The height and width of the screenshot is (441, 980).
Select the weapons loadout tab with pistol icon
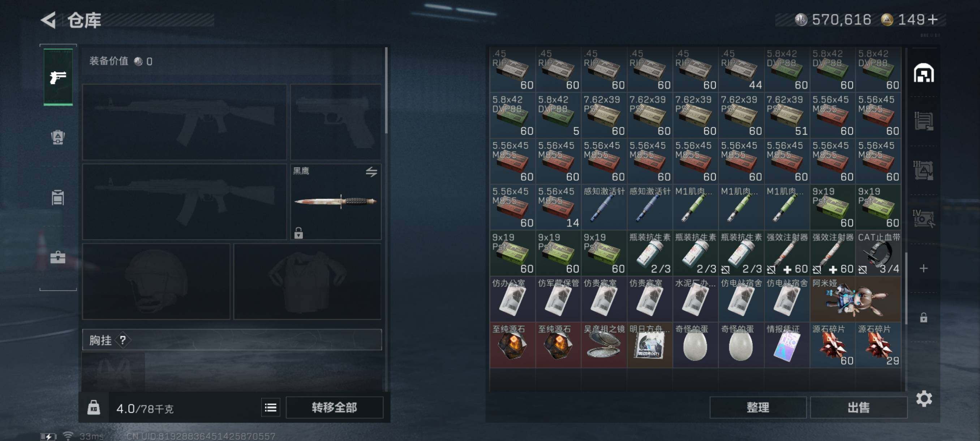click(x=58, y=77)
